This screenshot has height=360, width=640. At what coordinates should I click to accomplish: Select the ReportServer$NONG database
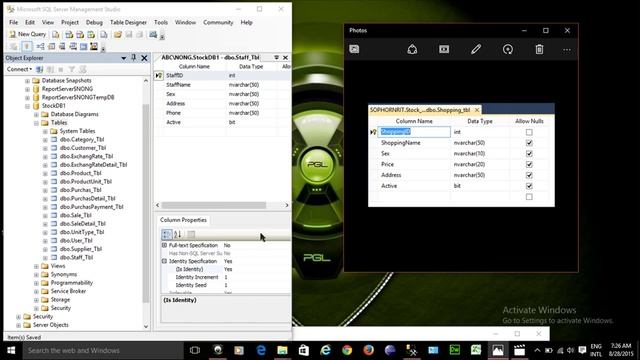pyautogui.click(x=67, y=89)
